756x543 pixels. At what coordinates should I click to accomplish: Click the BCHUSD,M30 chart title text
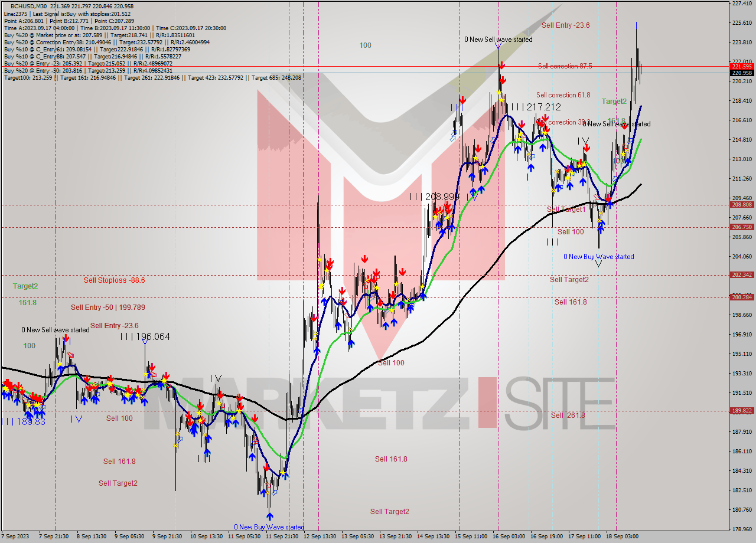(x=29, y=6)
